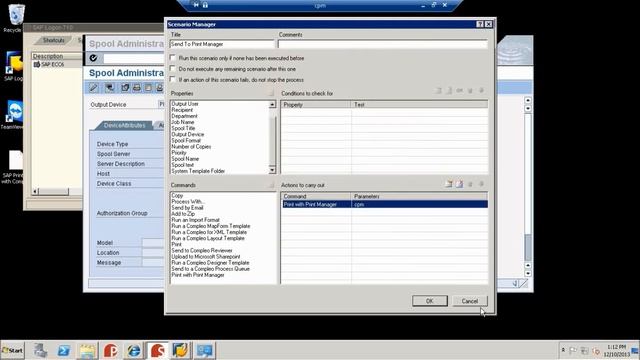Launch Internet Explorer from the taskbar
Viewport: 640px width, 360px height.
[x=134, y=350]
